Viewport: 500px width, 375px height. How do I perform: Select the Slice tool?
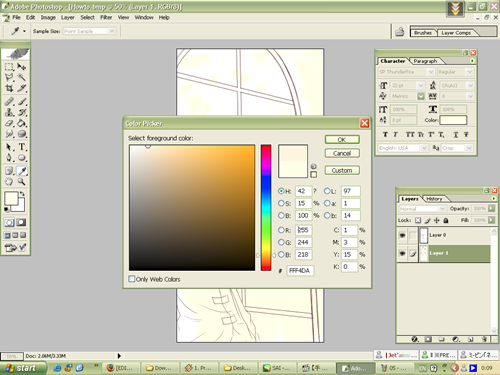tap(22, 88)
